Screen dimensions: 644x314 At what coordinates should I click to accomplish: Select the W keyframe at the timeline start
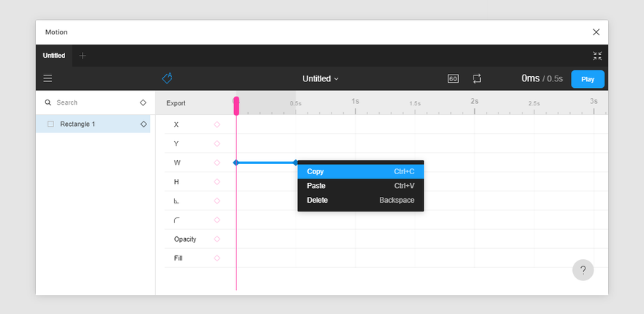(236, 162)
